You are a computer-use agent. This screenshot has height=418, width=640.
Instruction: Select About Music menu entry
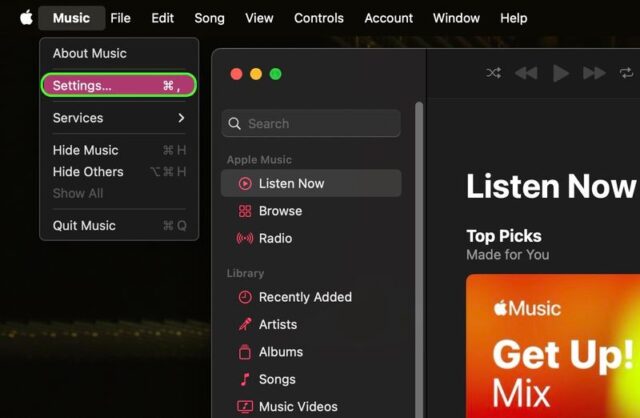coord(119,53)
